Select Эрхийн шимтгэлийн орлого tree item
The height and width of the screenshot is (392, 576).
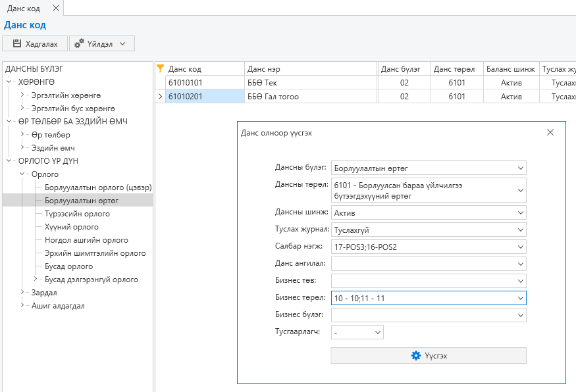[x=95, y=253]
